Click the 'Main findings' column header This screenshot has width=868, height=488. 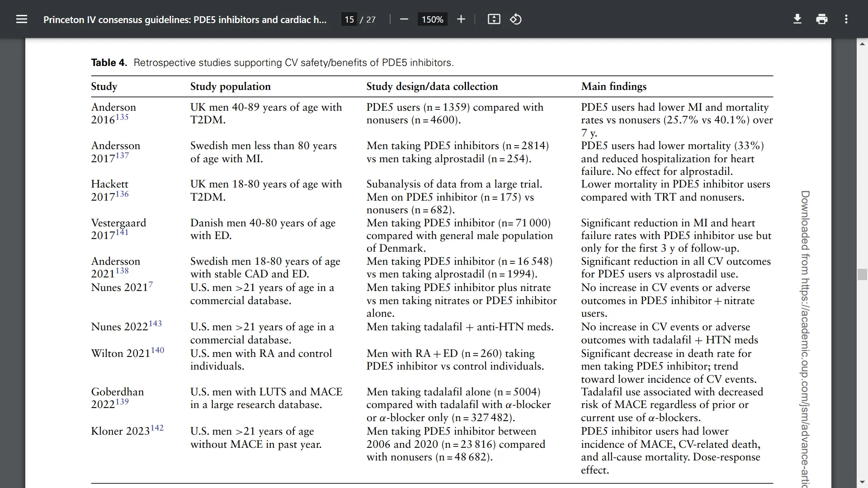coord(614,86)
